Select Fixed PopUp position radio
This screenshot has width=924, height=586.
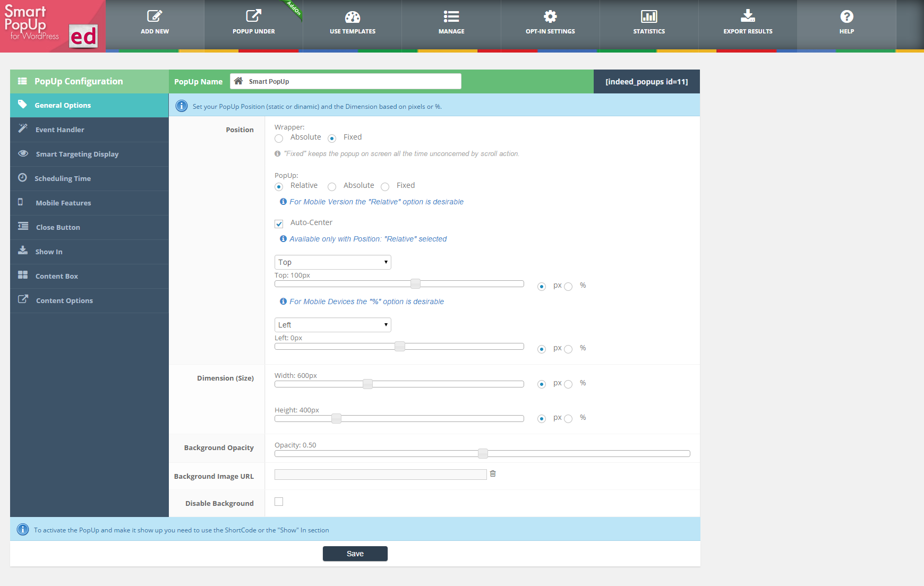click(385, 187)
